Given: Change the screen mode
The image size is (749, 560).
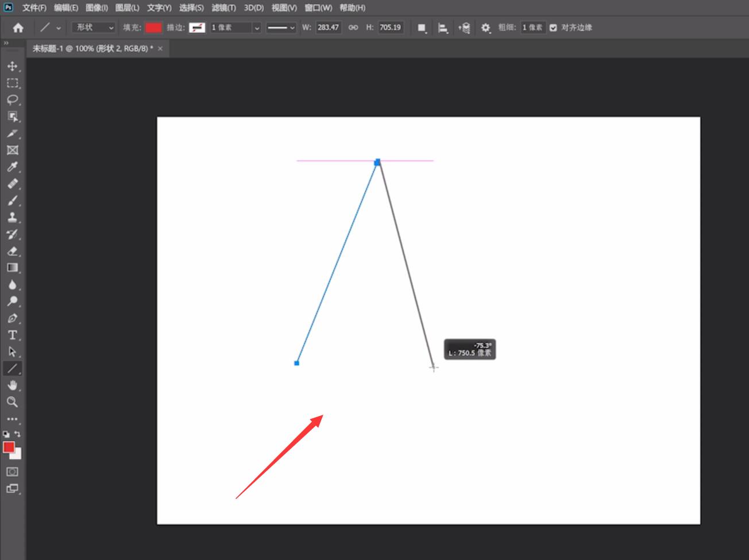Looking at the screenshot, I should pos(12,489).
